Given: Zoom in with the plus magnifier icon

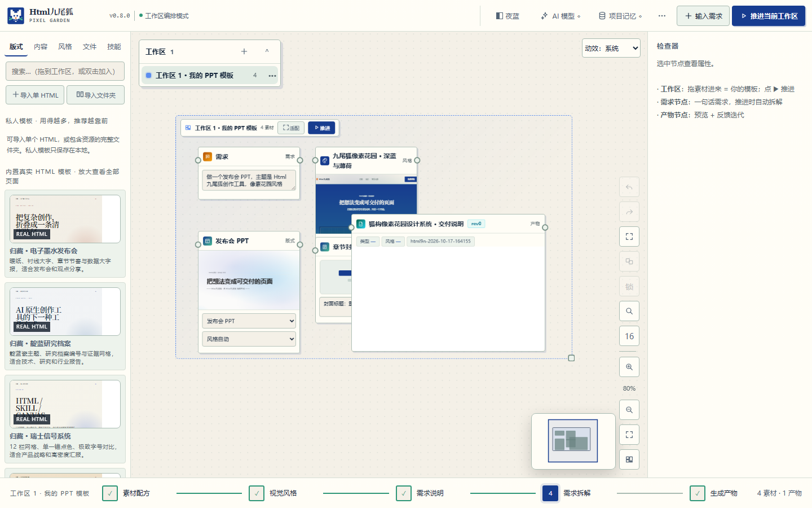Looking at the screenshot, I should click(x=629, y=367).
